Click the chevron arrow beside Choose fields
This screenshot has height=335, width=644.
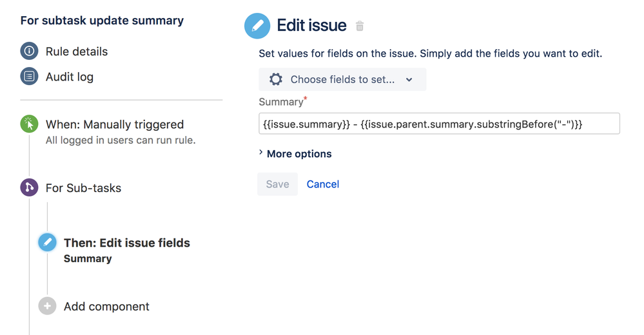click(x=409, y=80)
